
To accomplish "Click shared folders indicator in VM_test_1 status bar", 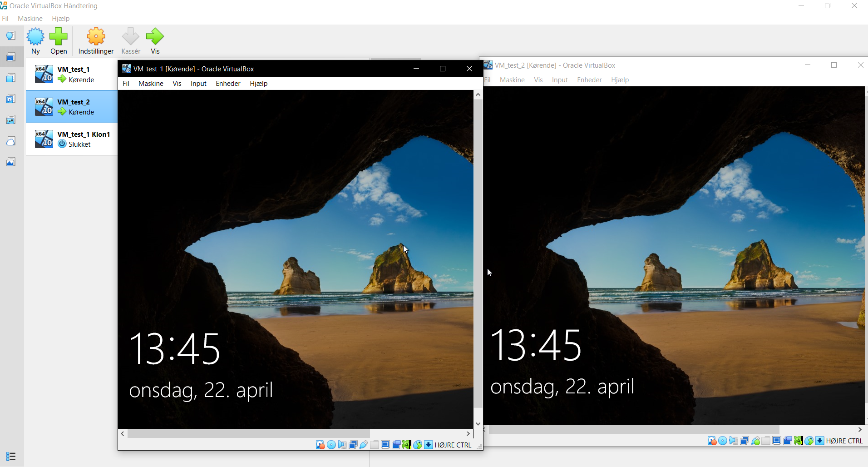I will click(x=375, y=445).
